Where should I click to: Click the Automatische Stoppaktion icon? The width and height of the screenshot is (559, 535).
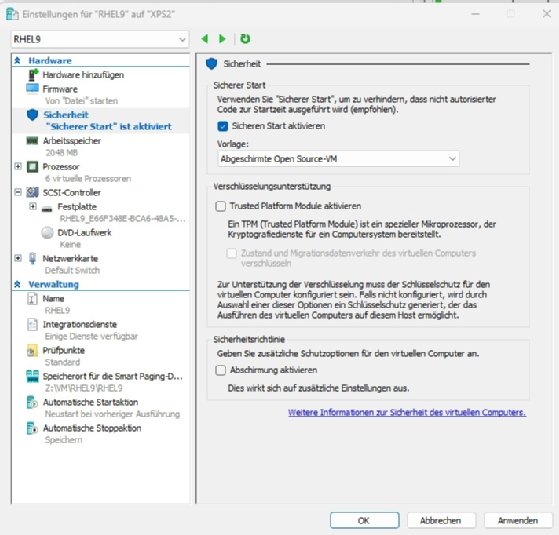[32, 428]
